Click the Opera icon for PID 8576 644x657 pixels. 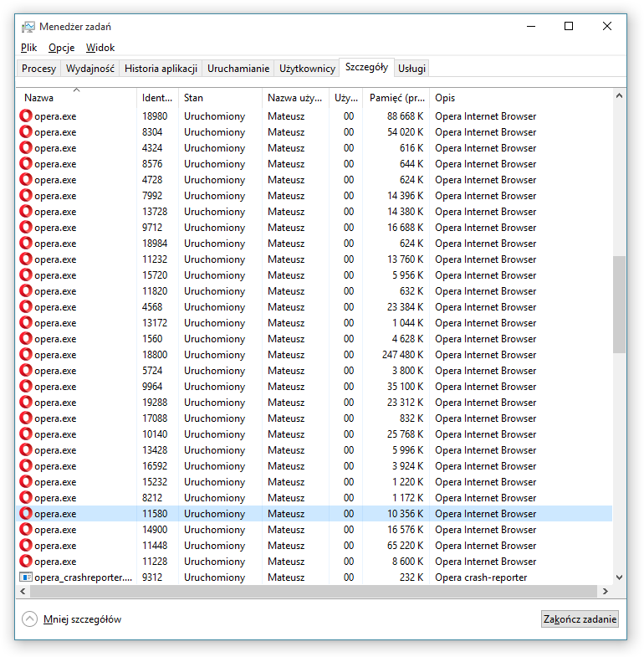pyautogui.click(x=26, y=163)
